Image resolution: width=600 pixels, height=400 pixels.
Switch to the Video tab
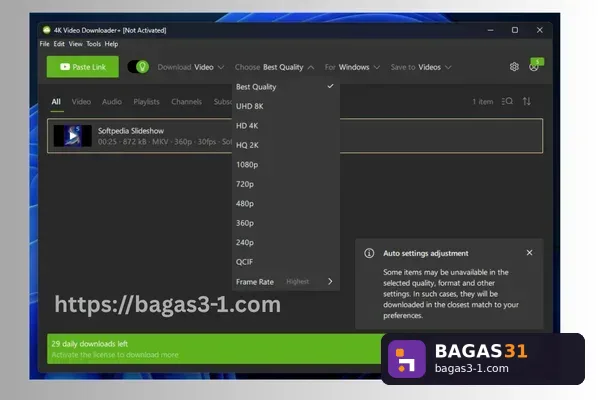pyautogui.click(x=81, y=102)
